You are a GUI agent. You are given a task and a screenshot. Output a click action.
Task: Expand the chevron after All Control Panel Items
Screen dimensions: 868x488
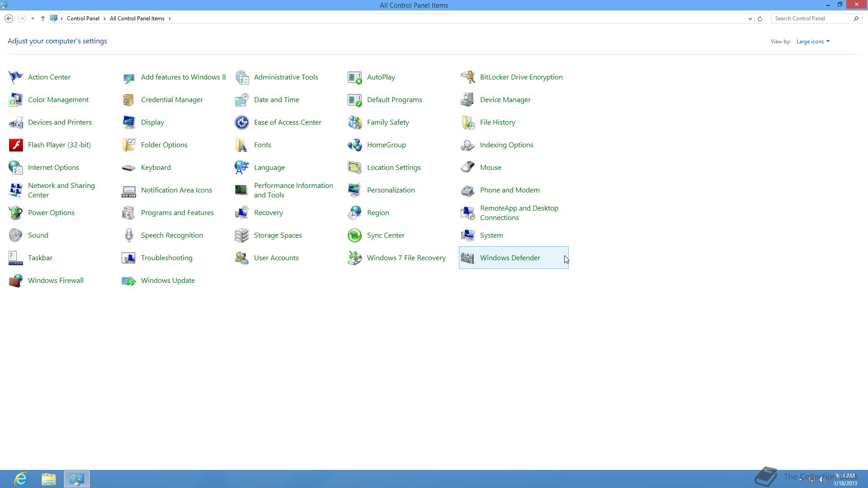click(170, 19)
